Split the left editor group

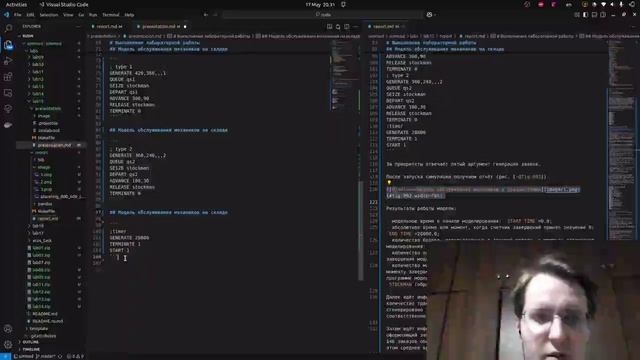click(x=347, y=27)
